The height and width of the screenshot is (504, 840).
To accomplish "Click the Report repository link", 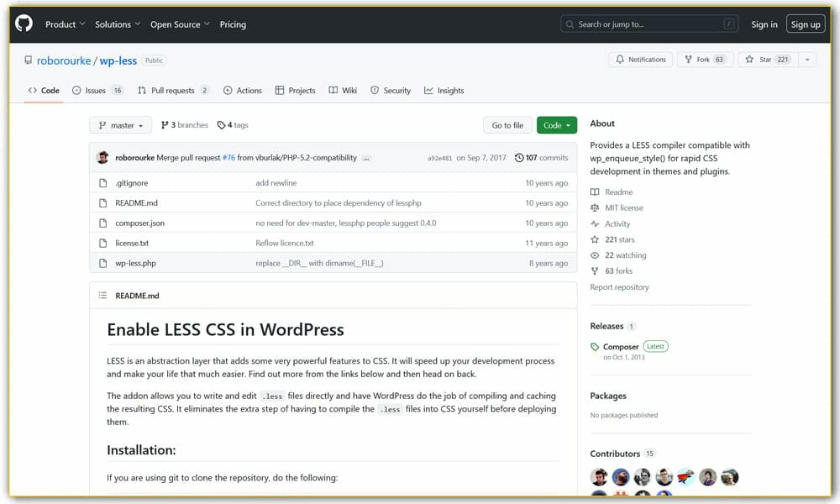I will pos(620,286).
